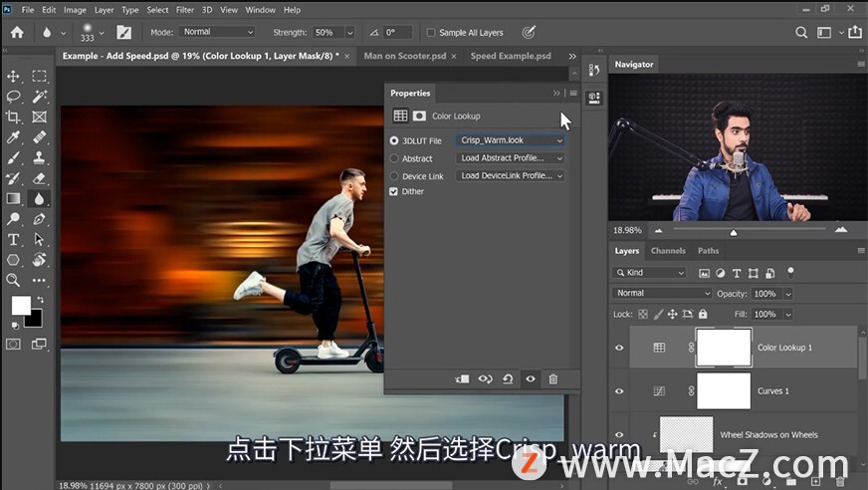Select the 3DLUT File radio button

point(394,140)
